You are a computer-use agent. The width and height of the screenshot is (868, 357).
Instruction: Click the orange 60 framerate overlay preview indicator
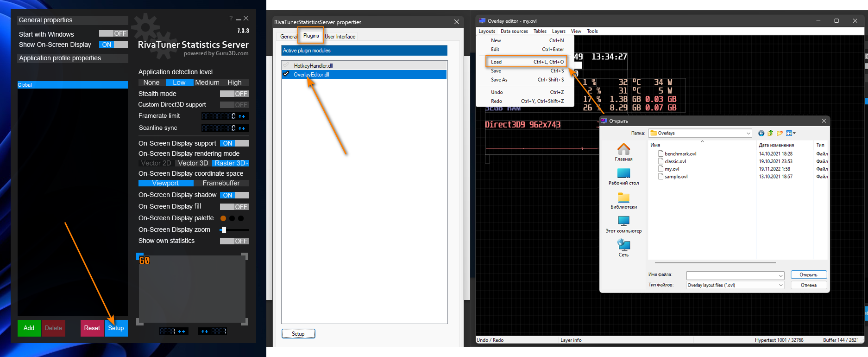tap(145, 261)
